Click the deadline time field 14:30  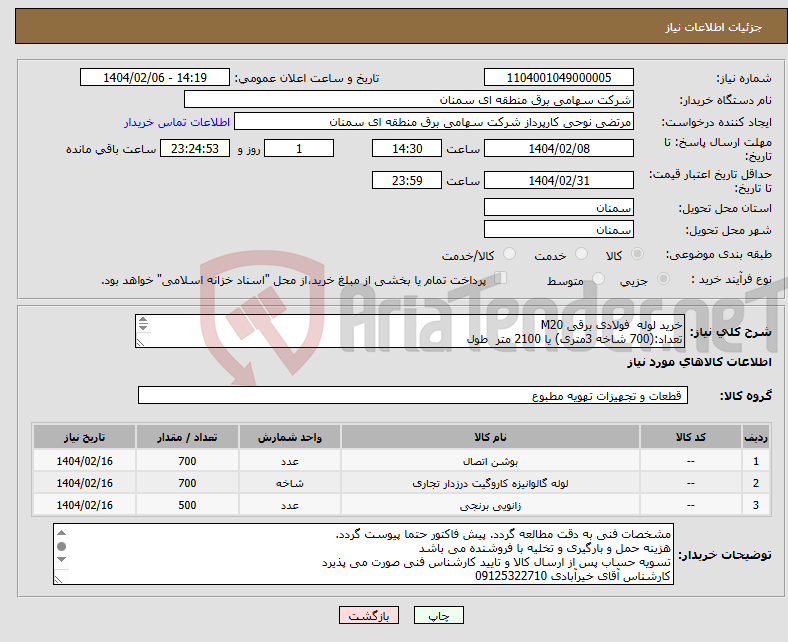coord(407,148)
